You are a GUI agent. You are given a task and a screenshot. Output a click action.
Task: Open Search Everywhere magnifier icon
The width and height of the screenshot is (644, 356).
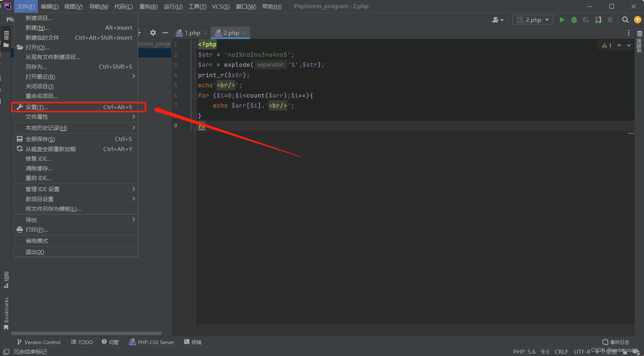coord(625,20)
